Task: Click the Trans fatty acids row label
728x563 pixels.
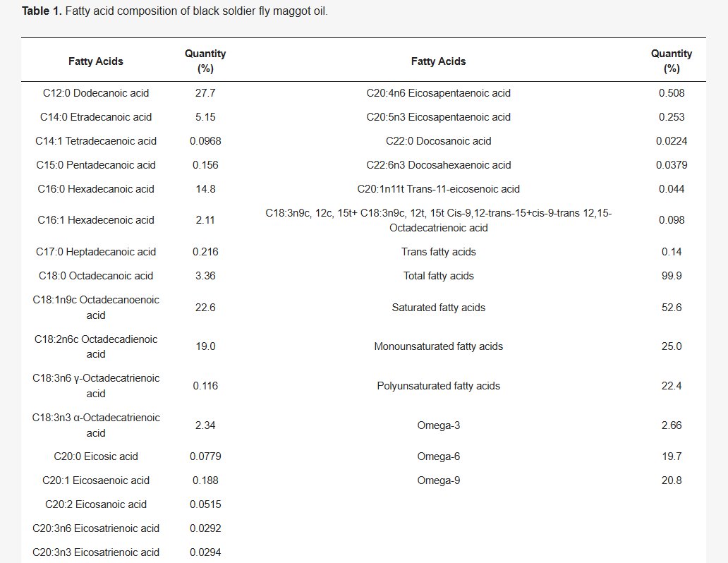Action: 439,252
